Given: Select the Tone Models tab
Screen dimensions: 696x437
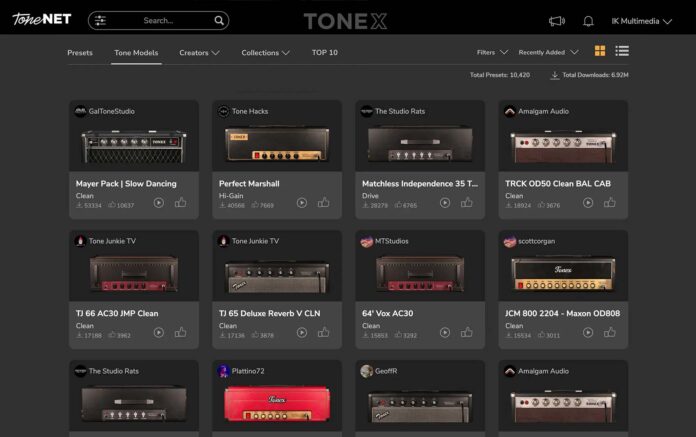Looking at the screenshot, I should 136,53.
